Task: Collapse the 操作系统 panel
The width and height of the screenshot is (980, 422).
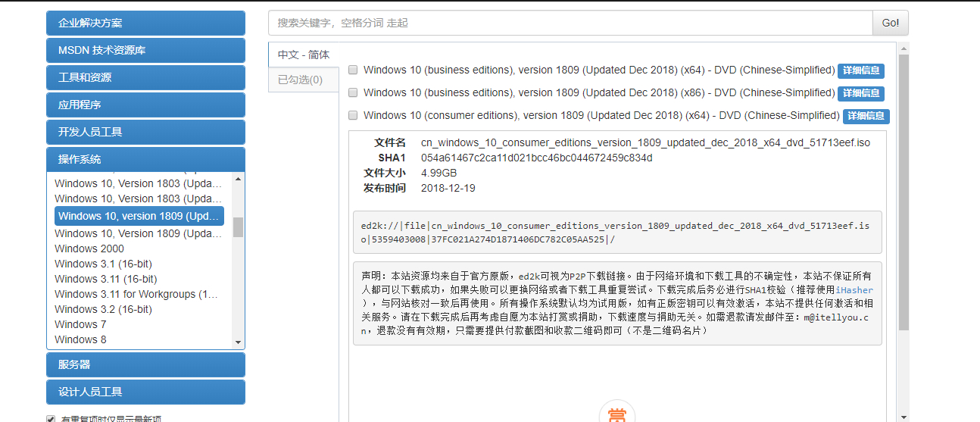Action: (x=145, y=159)
